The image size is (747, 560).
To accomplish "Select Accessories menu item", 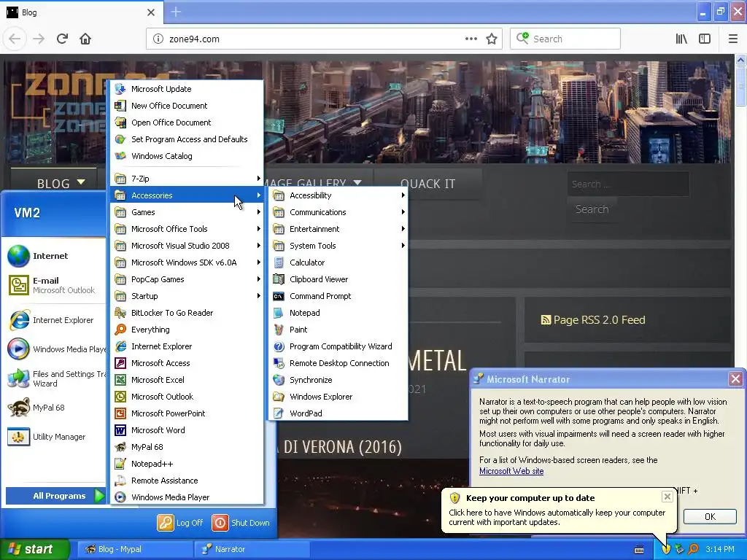I will pos(187,195).
